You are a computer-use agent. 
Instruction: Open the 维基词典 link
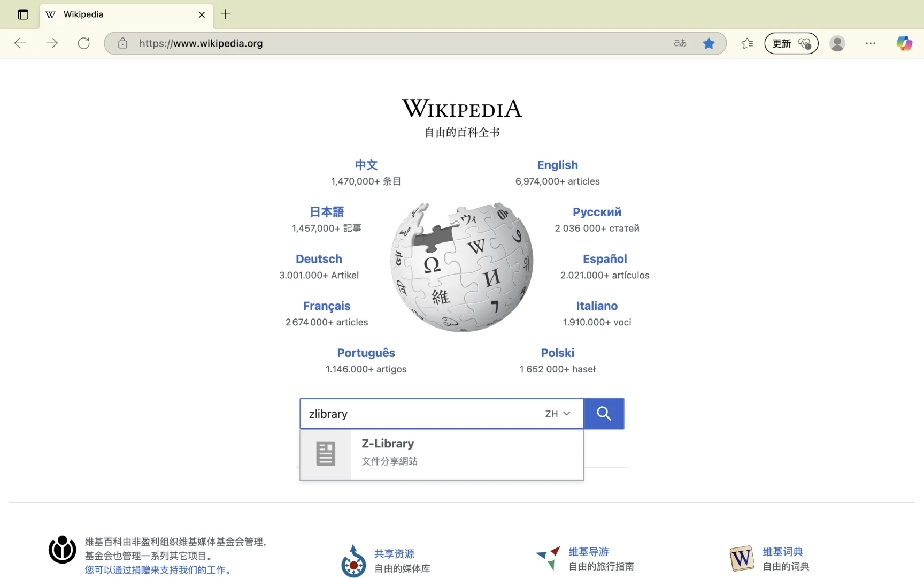click(x=783, y=552)
